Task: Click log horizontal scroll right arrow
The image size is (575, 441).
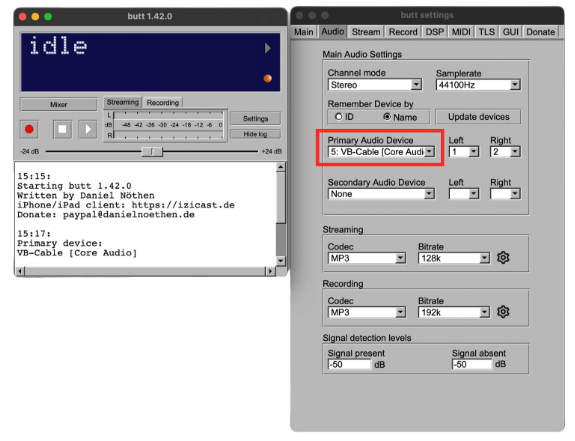Action: click(270, 271)
